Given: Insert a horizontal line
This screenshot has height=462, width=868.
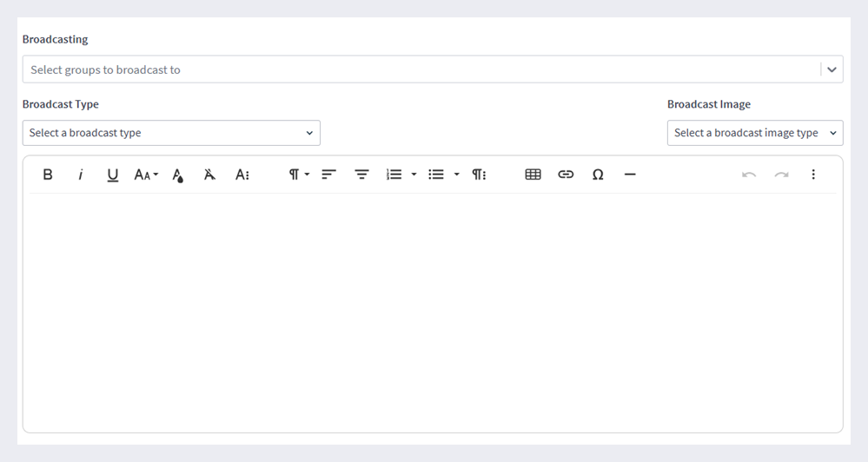Looking at the screenshot, I should (630, 175).
